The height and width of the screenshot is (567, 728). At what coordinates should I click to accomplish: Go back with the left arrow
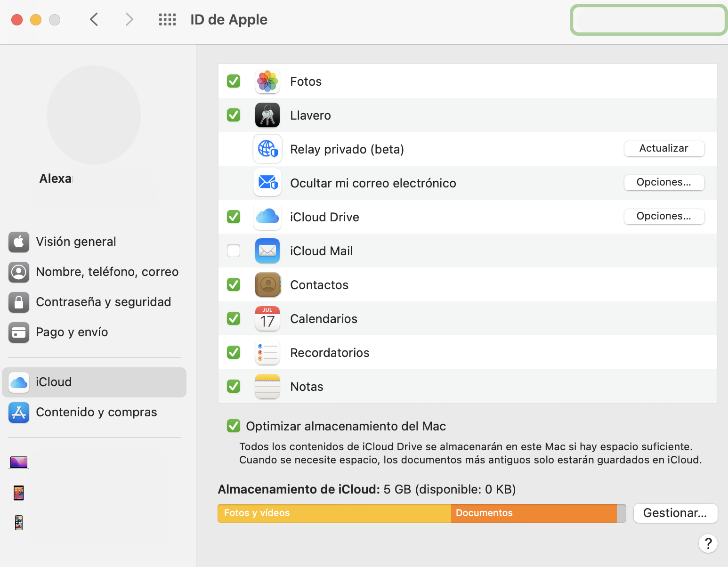tap(94, 19)
